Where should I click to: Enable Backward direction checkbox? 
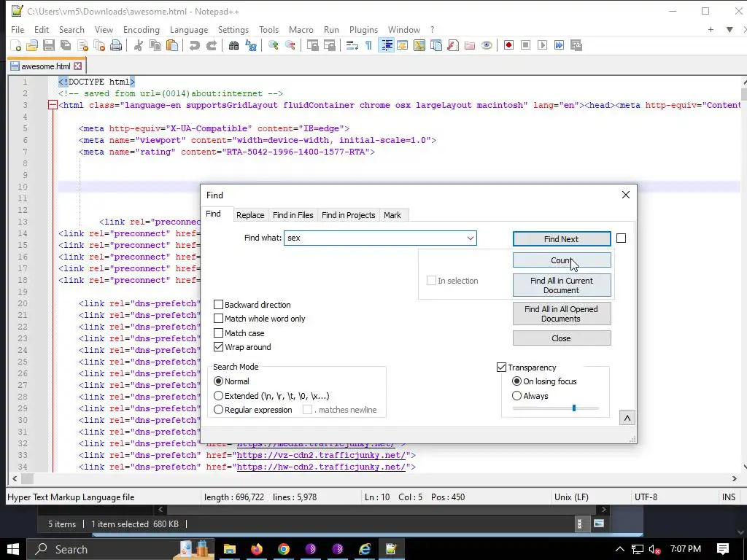(218, 305)
